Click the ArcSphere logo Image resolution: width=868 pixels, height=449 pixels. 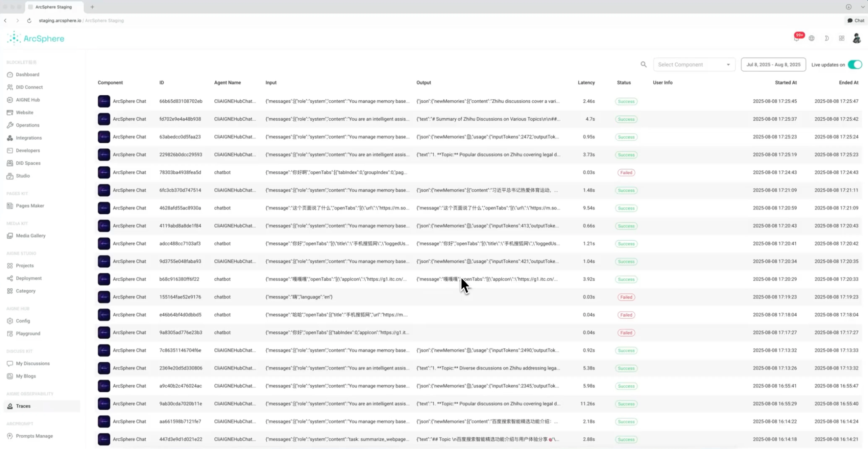coord(36,38)
